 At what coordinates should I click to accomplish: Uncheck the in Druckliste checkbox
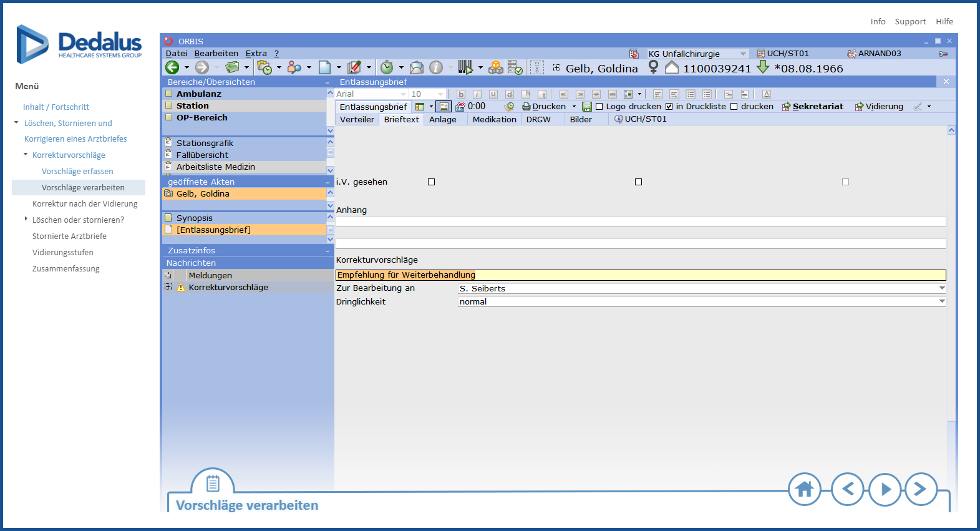(669, 107)
